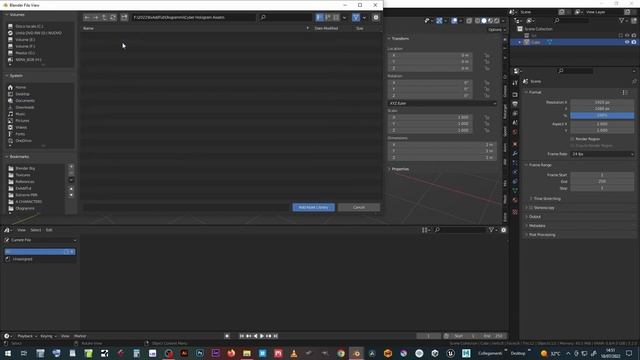This screenshot has height=360, width=640.
Task: Open Playback menu in timeline
Action: click(x=27, y=336)
